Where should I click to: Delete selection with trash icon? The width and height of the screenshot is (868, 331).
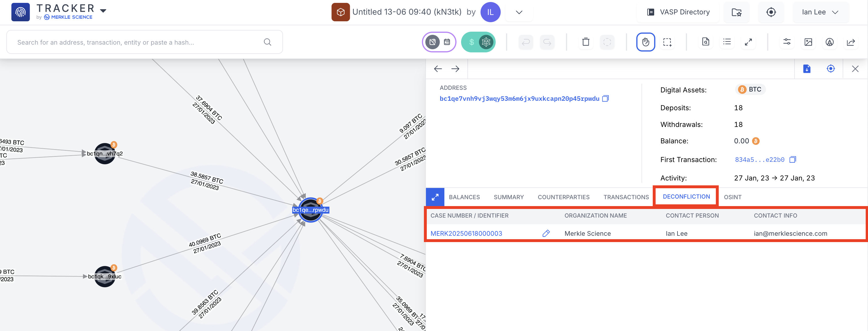click(x=586, y=42)
